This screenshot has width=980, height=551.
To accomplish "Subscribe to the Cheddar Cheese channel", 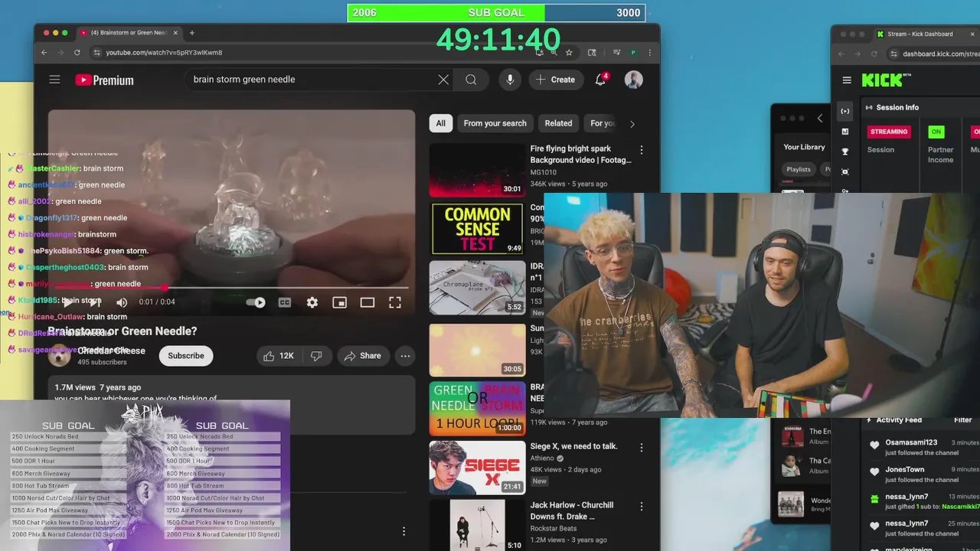I will pyautogui.click(x=186, y=356).
